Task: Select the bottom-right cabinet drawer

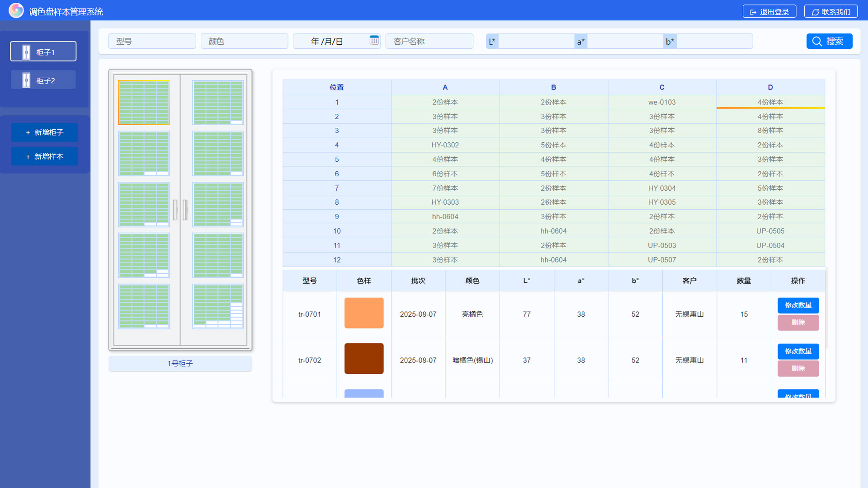Action: pos(218,306)
